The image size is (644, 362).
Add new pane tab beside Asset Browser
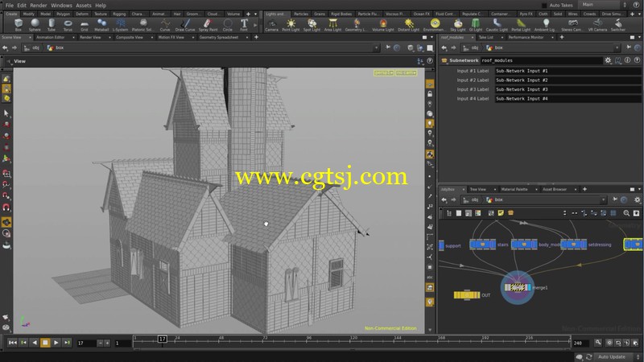click(x=584, y=189)
